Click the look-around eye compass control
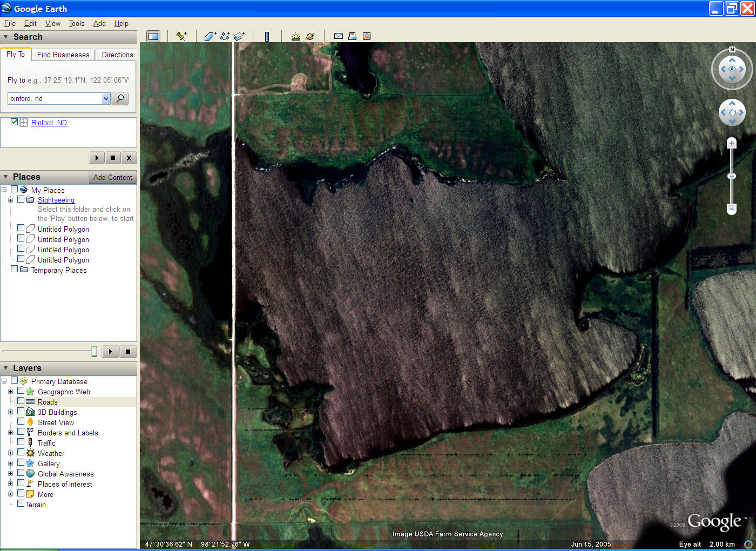756x551 pixels. click(732, 69)
